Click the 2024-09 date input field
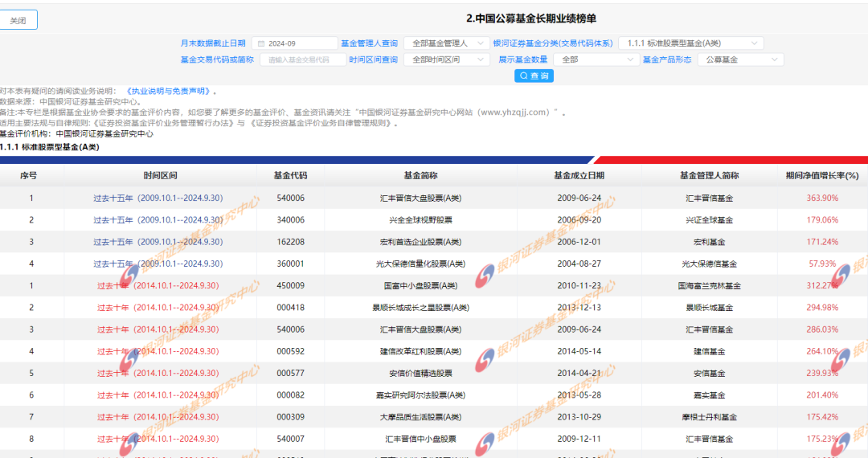Viewport: 868px width, 458px height. point(294,43)
